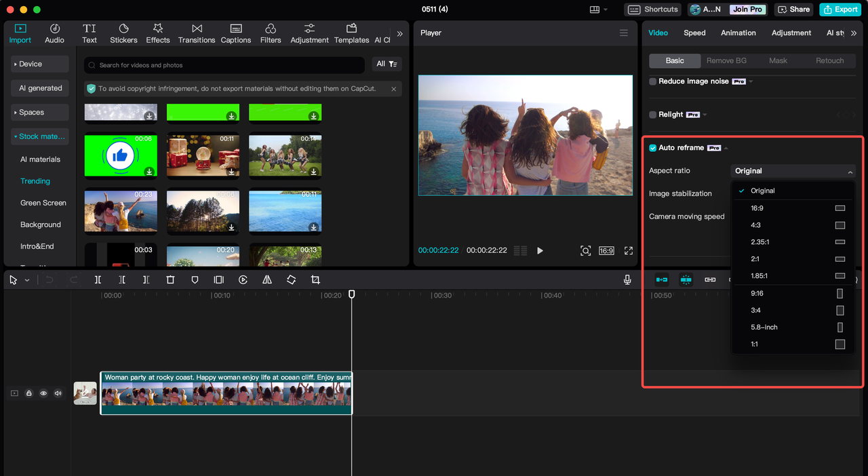Open the player 16:9 ratio button

tap(606, 251)
